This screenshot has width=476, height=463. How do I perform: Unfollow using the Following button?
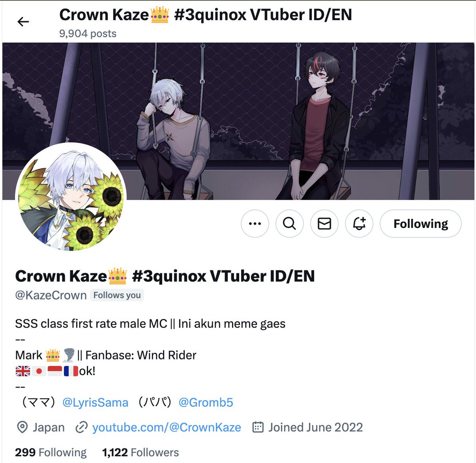420,224
